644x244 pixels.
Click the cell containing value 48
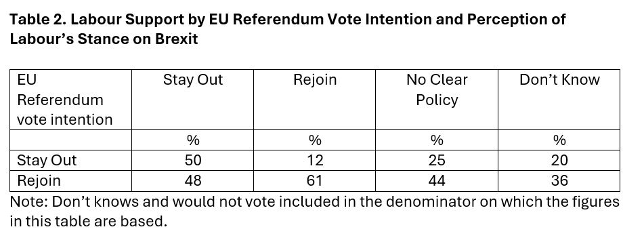click(192, 181)
